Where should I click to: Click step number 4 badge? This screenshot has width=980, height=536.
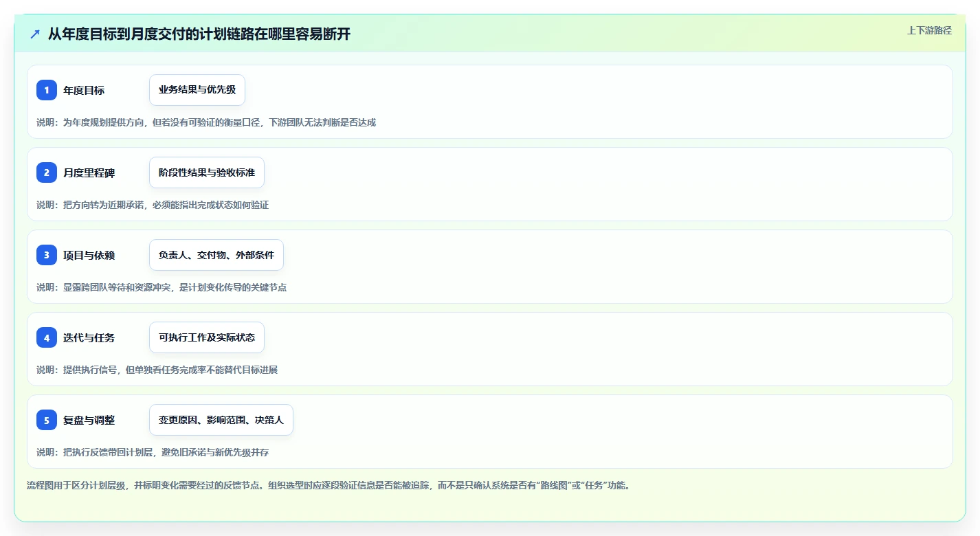coord(47,337)
